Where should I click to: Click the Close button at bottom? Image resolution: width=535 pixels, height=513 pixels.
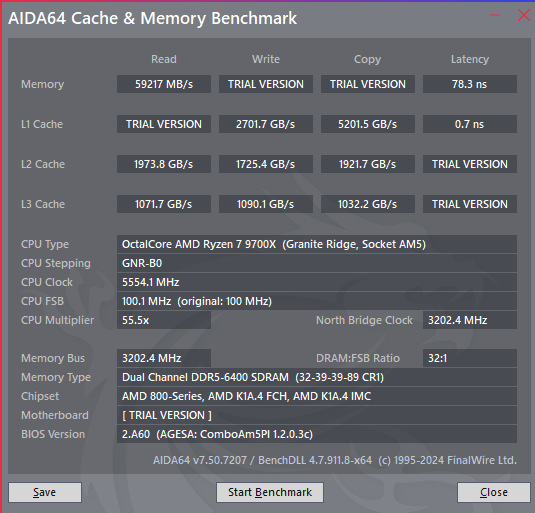pos(493,492)
